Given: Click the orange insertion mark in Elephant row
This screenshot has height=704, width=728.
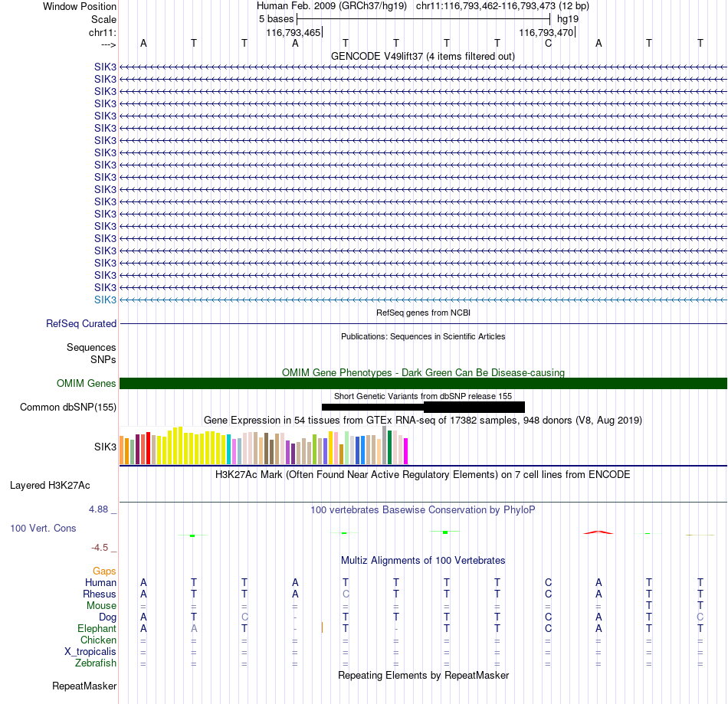Looking at the screenshot, I should [322, 627].
